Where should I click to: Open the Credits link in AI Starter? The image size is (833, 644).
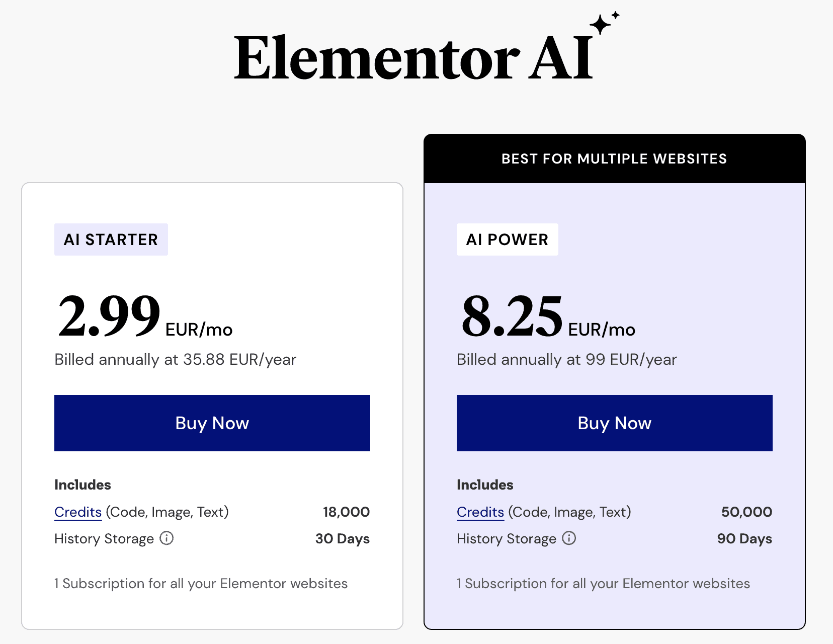[78, 512]
